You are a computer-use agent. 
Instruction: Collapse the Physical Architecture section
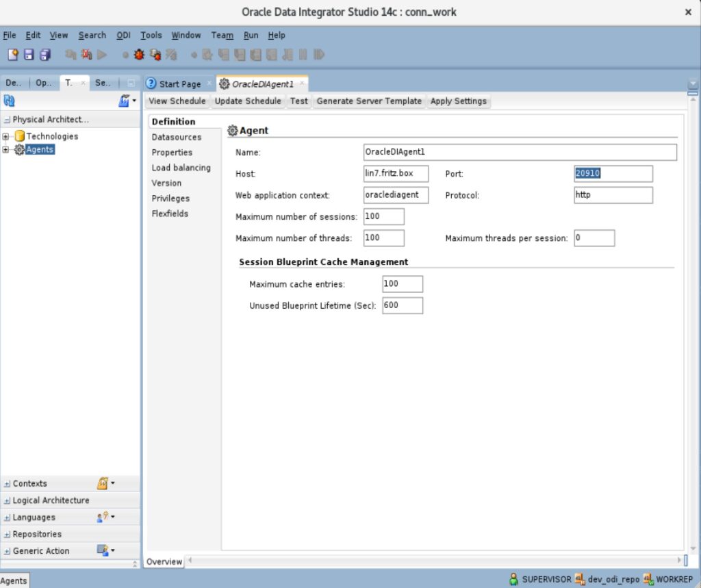[7, 120]
